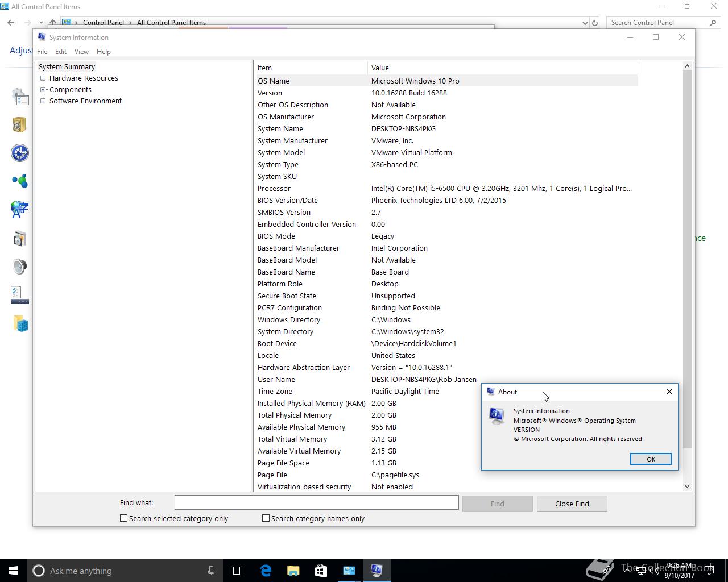Click the Control Panel search magnifier icon
Viewport: 728px width, 582px height.
click(x=713, y=23)
